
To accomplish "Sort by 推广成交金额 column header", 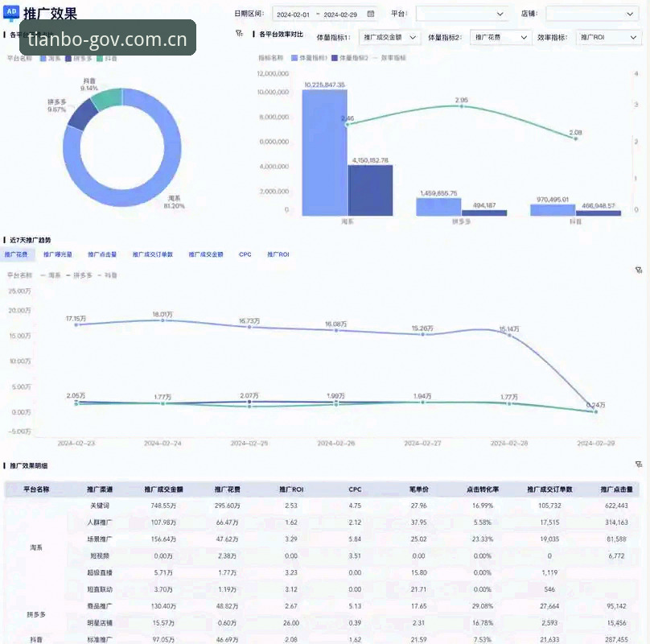I will pyautogui.click(x=164, y=489).
